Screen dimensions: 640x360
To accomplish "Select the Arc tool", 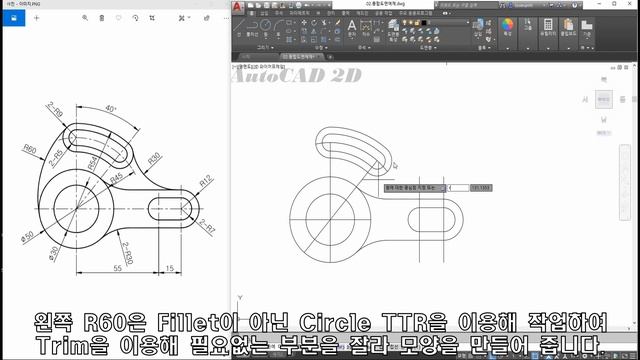I will point(279,27).
